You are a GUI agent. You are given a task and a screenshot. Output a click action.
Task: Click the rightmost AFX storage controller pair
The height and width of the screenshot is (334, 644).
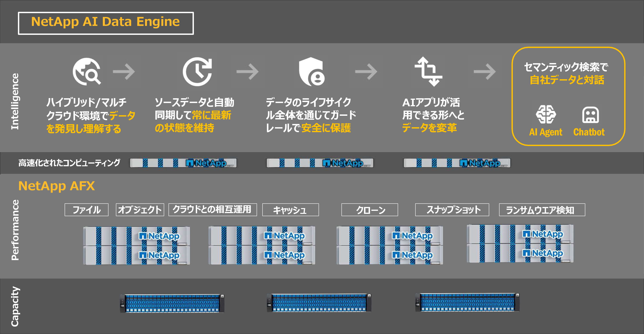[x=520, y=244]
